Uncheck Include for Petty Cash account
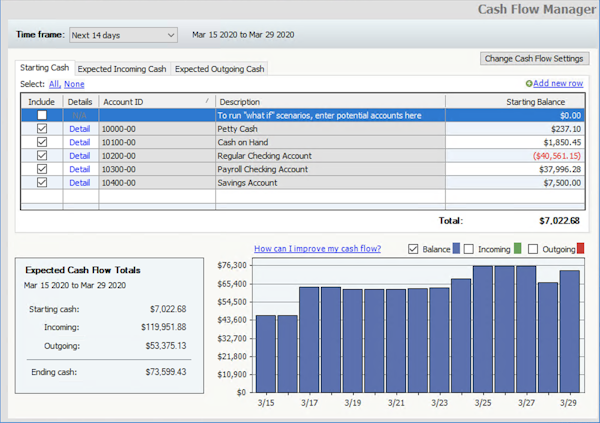The width and height of the screenshot is (600, 423). coord(41,129)
